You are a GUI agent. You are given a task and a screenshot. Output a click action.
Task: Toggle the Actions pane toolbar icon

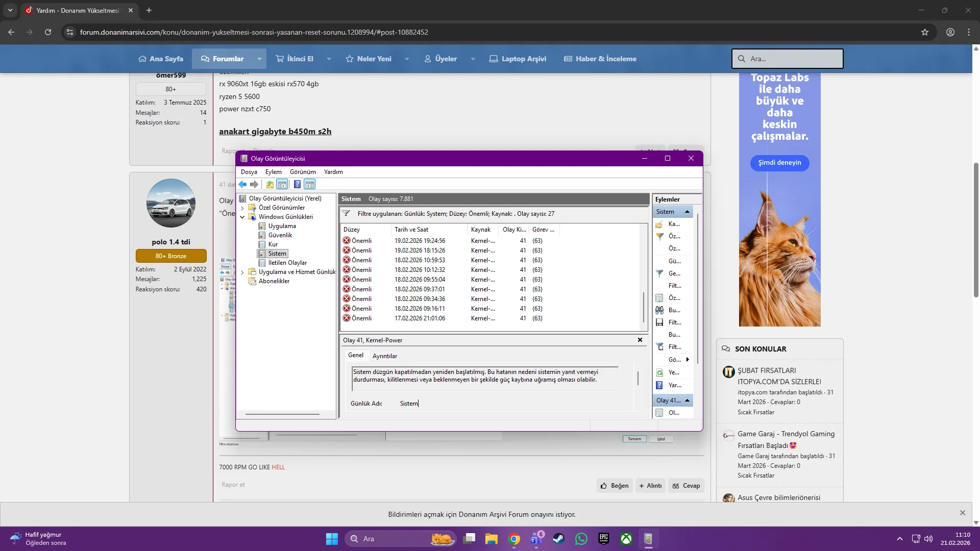(x=309, y=185)
